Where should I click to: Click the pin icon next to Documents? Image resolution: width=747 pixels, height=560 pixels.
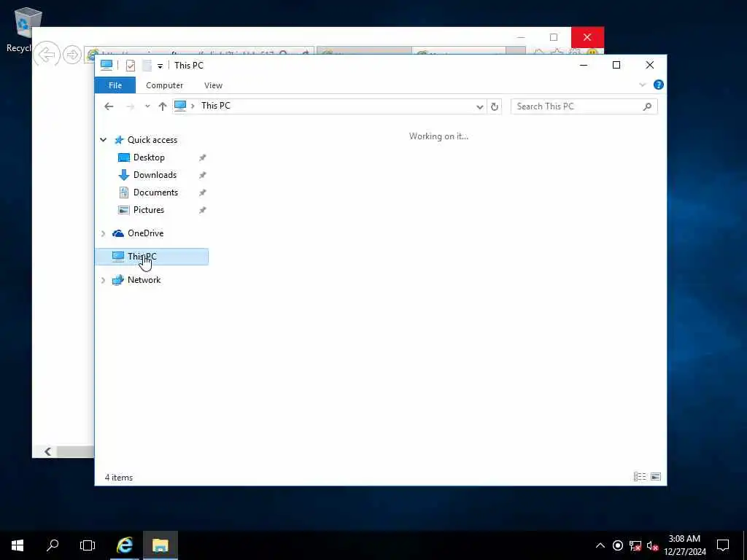click(203, 192)
